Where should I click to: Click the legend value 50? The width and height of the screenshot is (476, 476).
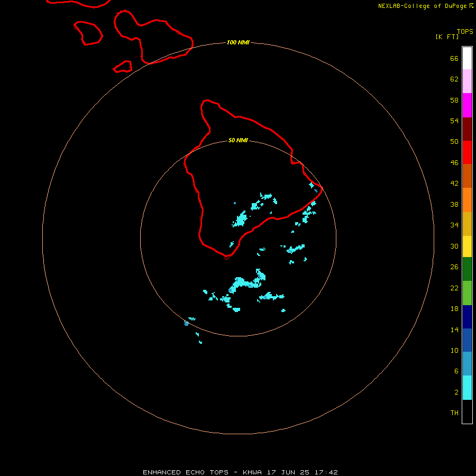454,142
